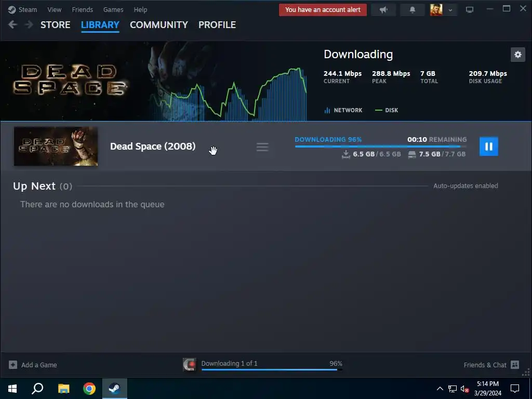Launch Chrome from the taskbar
The image size is (532, 399).
(x=89, y=389)
